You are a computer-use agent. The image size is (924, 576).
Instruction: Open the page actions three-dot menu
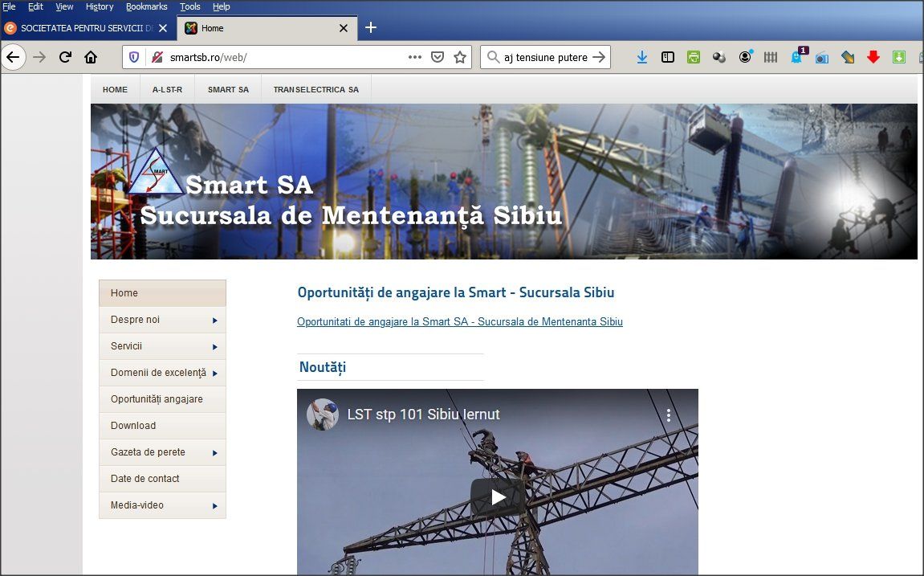click(x=415, y=57)
